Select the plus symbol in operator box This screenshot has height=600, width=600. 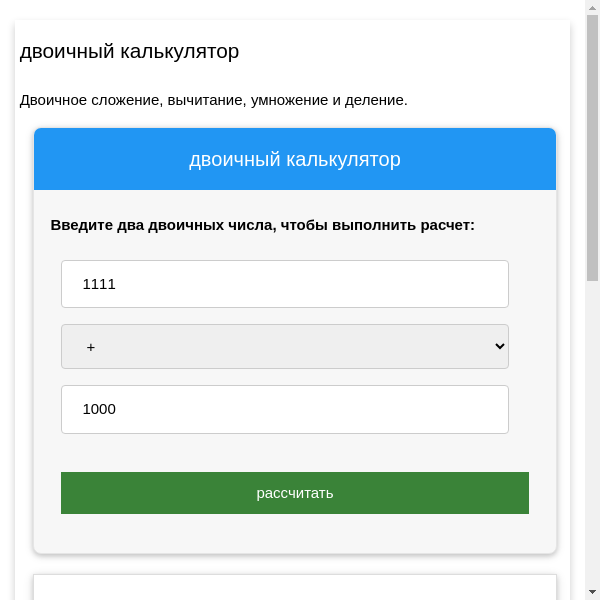(x=91, y=347)
